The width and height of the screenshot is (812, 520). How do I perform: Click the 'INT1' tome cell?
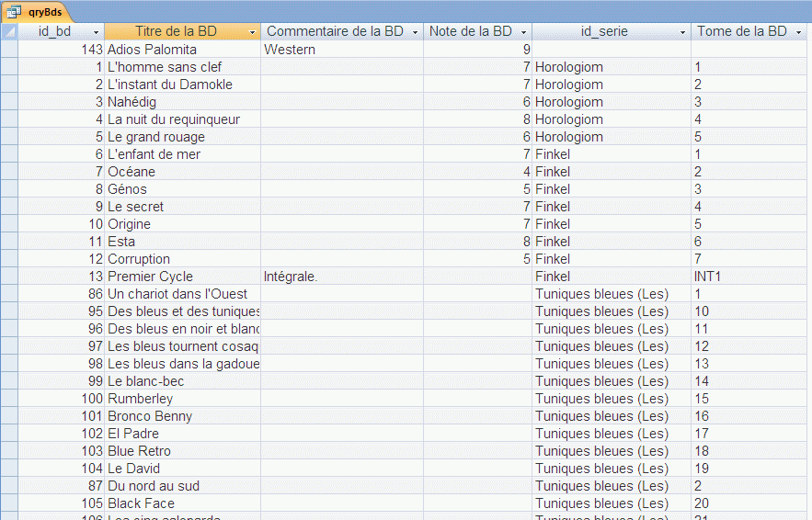point(749,277)
